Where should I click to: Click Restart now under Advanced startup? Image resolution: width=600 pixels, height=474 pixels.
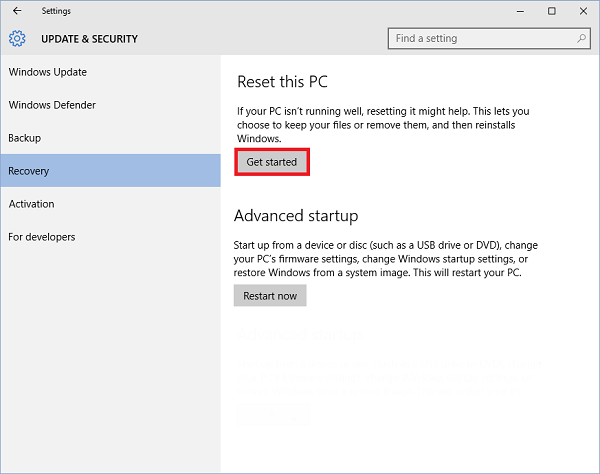(x=270, y=296)
